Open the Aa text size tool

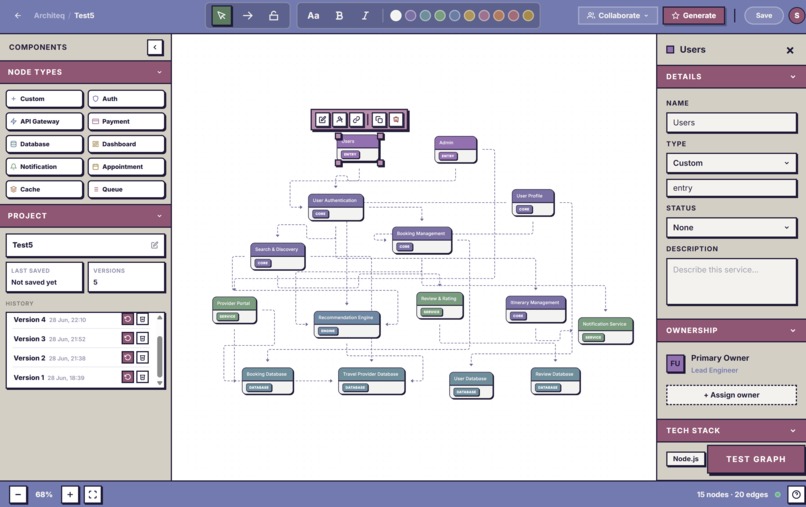pyautogui.click(x=313, y=15)
